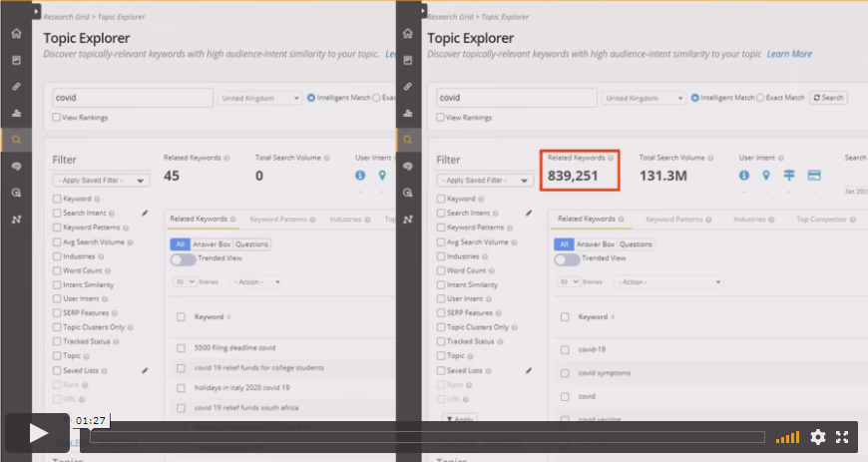Open the Learn More link

[789, 54]
